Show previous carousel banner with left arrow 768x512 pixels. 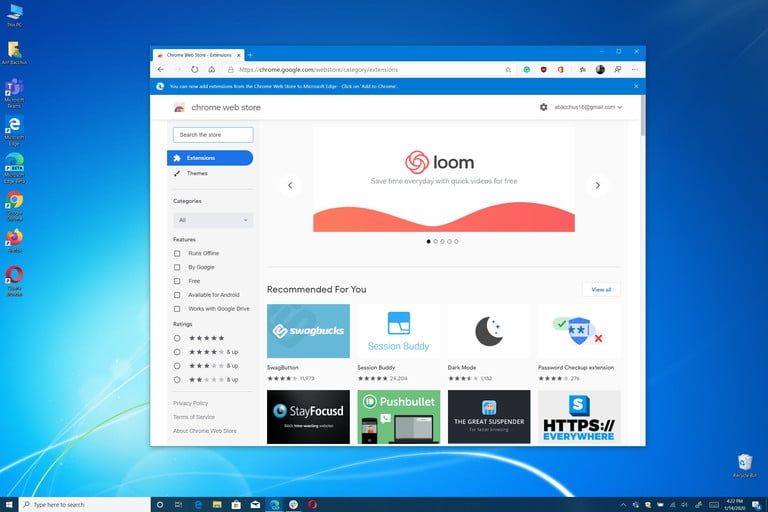pos(290,185)
